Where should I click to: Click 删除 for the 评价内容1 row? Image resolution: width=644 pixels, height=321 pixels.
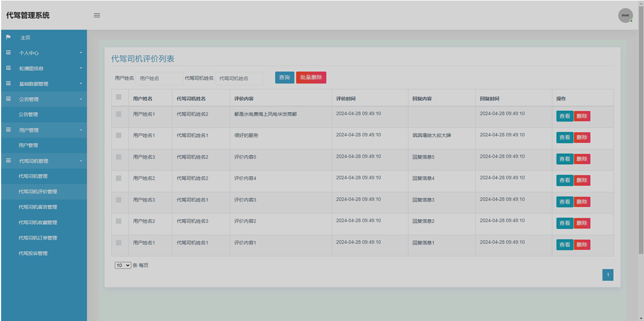pyautogui.click(x=582, y=245)
